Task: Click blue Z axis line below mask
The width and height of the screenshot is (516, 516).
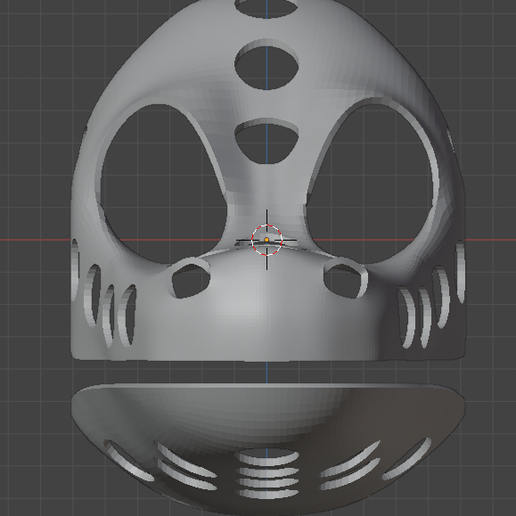Action: [267, 372]
